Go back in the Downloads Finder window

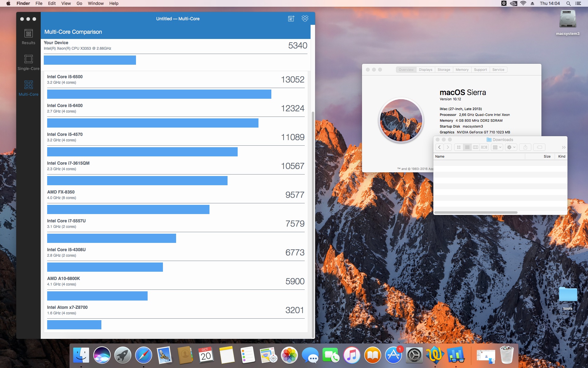click(x=439, y=148)
